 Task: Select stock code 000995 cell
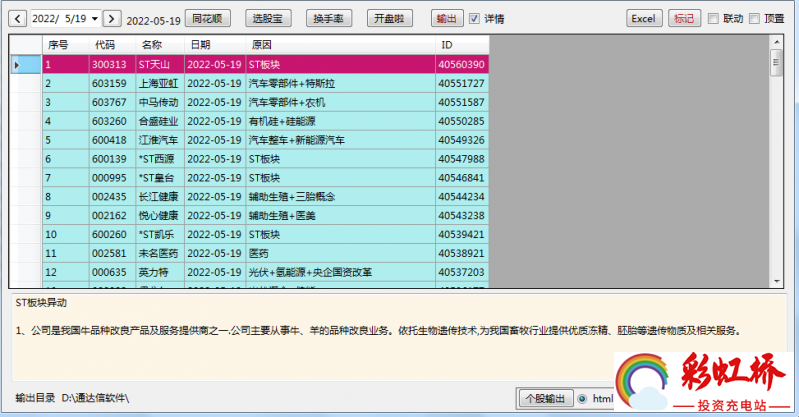pos(112,178)
